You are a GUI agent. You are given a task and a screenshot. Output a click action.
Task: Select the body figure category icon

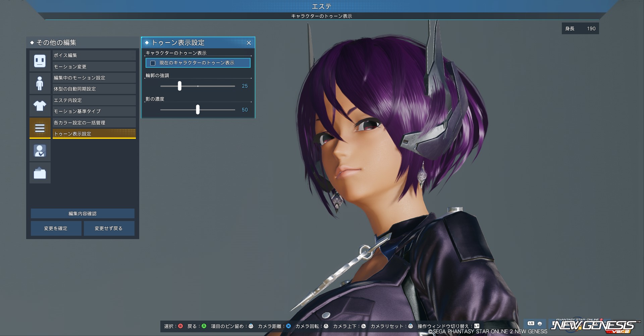pyautogui.click(x=40, y=83)
